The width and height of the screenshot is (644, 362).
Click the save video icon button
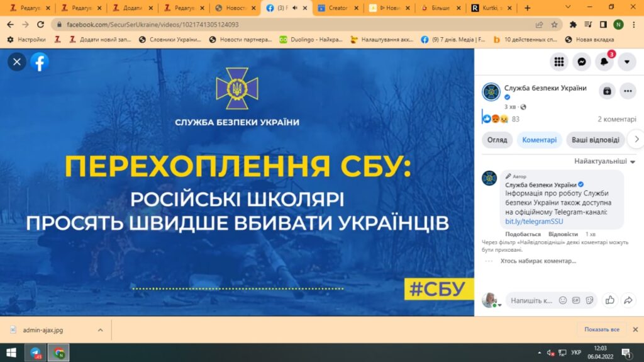606,91
